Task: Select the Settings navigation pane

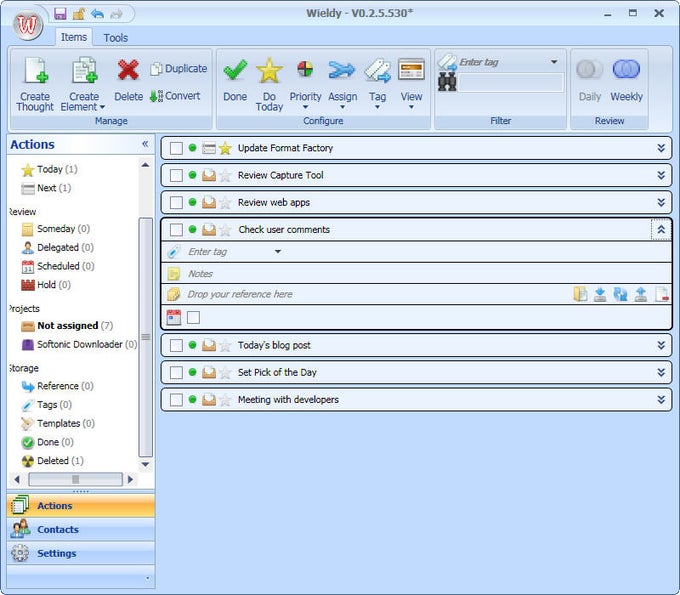Action: coord(81,553)
